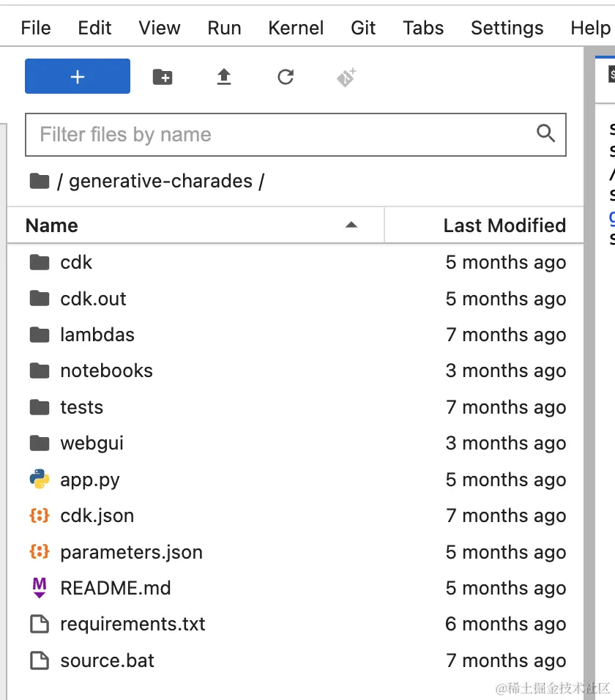Click the file icon beside requirements.txt
615x700 pixels.
pyautogui.click(x=40, y=624)
